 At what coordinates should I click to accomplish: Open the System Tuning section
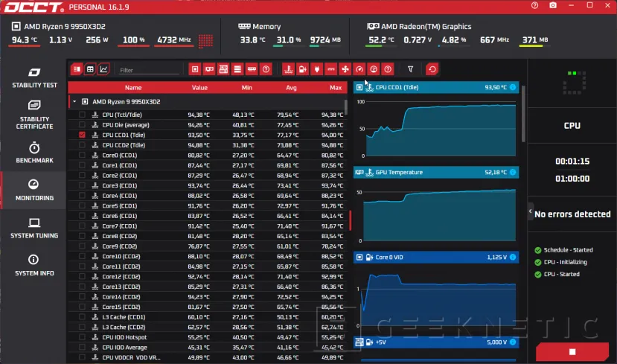(x=34, y=229)
